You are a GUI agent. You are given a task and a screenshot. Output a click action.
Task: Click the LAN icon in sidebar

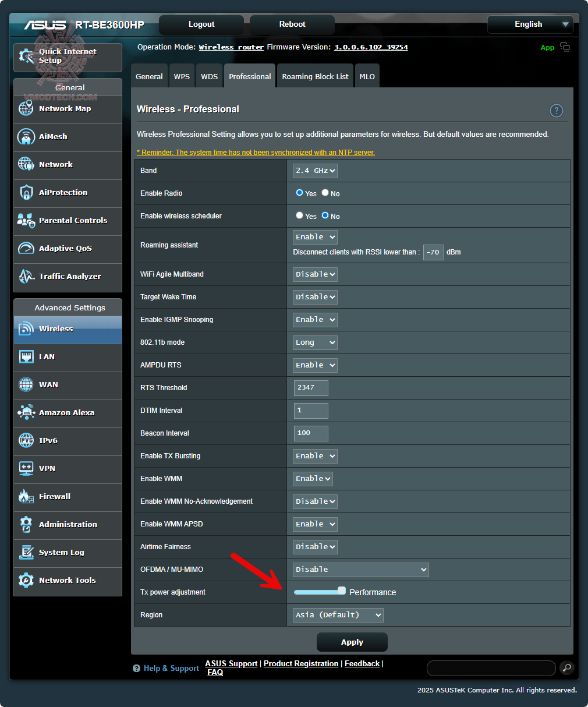point(26,356)
